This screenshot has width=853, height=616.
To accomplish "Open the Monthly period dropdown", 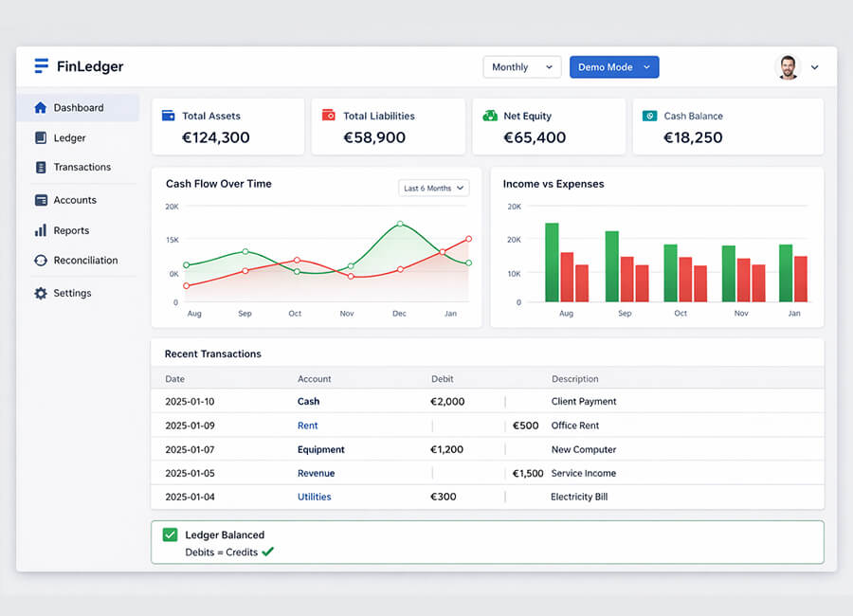I will (521, 67).
